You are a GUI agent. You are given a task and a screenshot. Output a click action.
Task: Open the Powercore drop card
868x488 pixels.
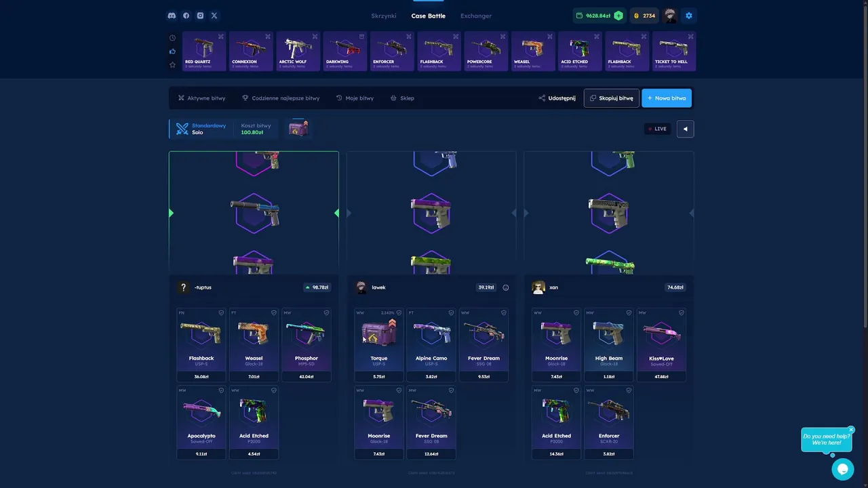[x=486, y=52]
